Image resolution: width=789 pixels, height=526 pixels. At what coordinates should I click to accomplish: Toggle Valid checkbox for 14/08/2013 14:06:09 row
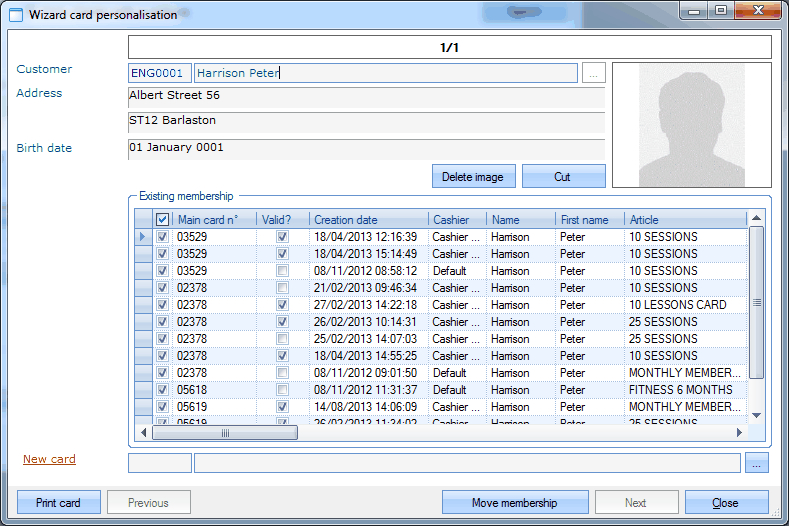pyautogui.click(x=282, y=407)
